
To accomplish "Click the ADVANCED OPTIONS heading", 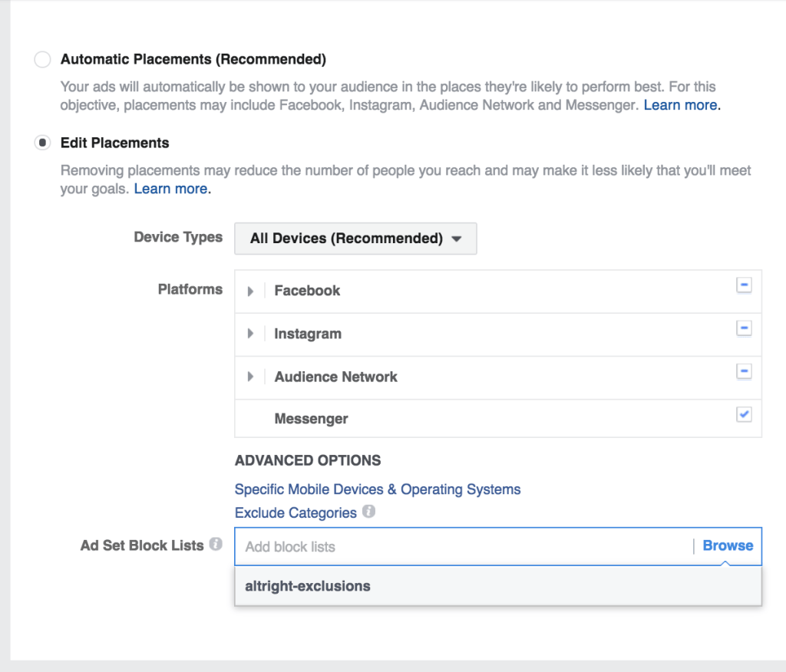I will click(x=308, y=460).
